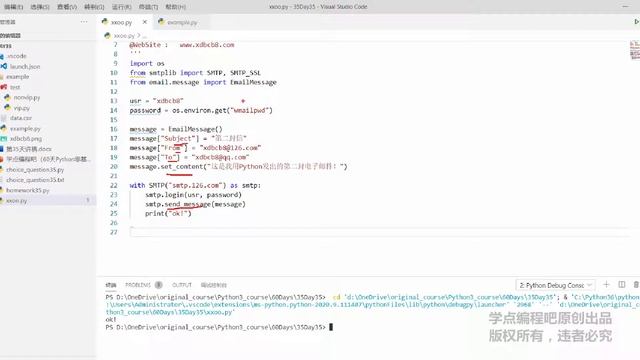
Task: Open homework35.py in explorer
Action: point(27,190)
